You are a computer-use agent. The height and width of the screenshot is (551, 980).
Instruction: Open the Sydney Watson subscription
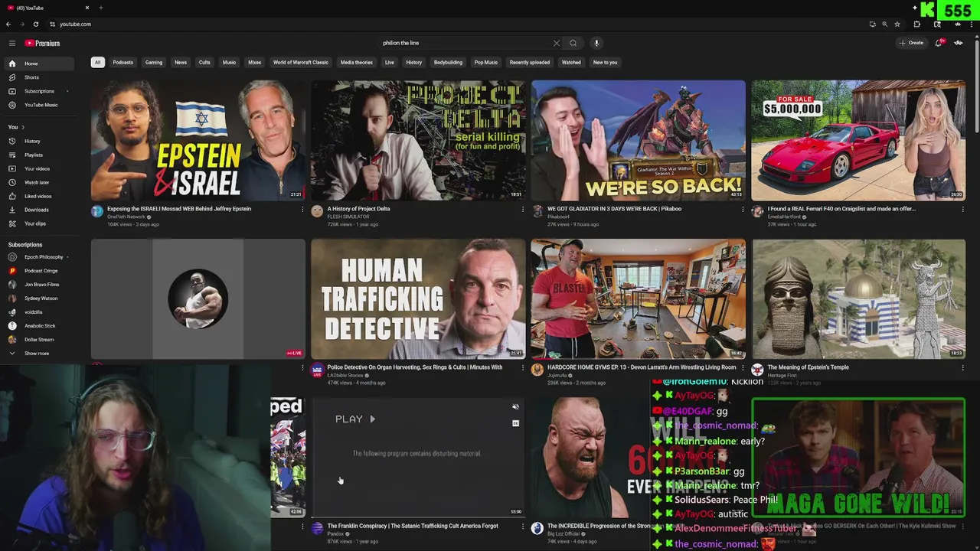coord(38,298)
